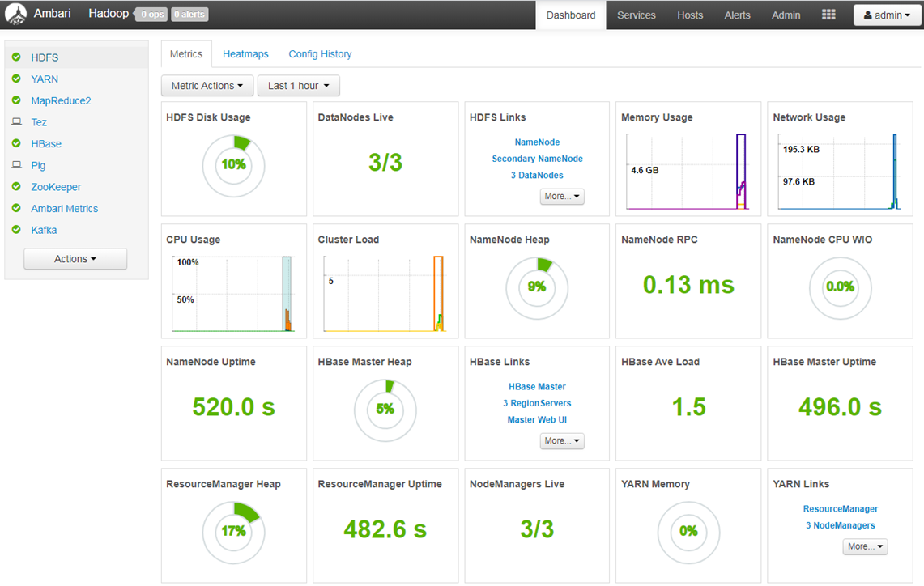Open the ZooKeeper service link
Image resolution: width=924 pixels, height=586 pixels.
(56, 187)
